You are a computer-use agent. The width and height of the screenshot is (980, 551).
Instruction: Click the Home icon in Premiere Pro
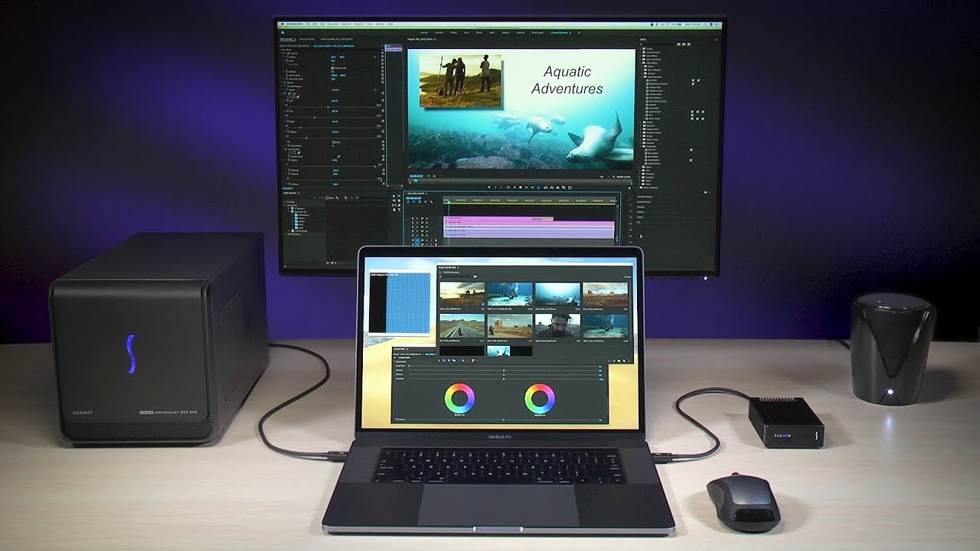click(282, 33)
